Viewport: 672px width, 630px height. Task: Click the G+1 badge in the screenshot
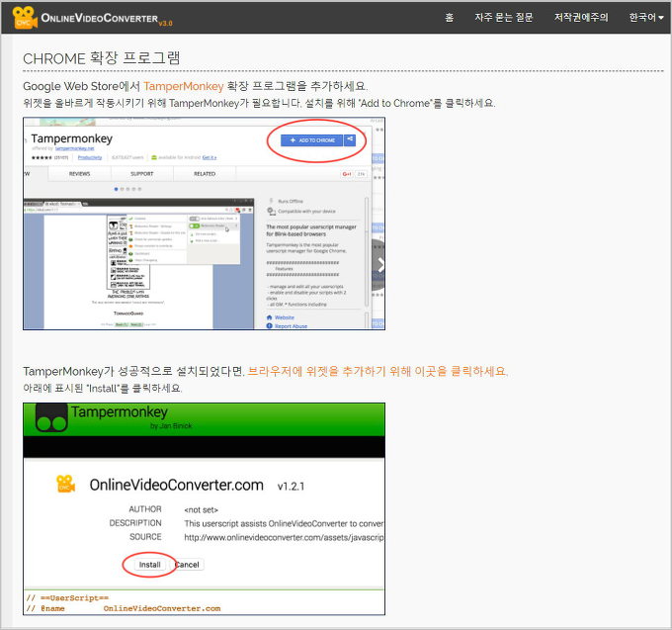[x=347, y=174]
